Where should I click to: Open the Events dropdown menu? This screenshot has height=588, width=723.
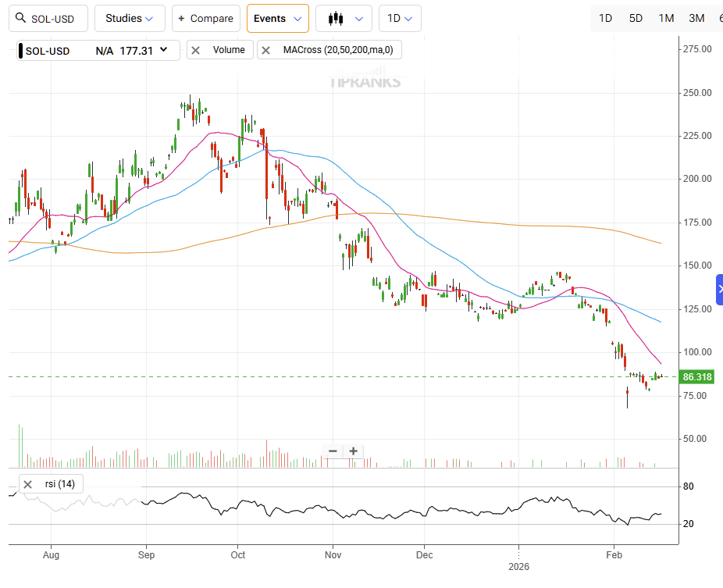tap(277, 18)
